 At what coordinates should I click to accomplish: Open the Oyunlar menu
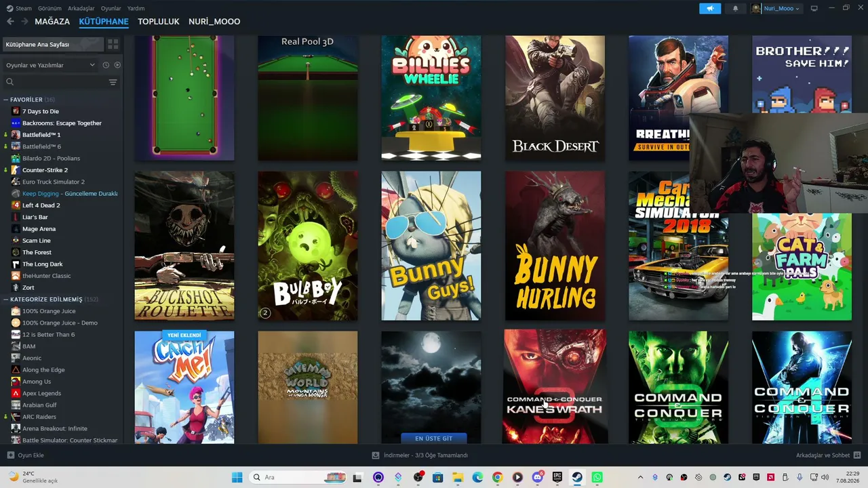(x=111, y=8)
